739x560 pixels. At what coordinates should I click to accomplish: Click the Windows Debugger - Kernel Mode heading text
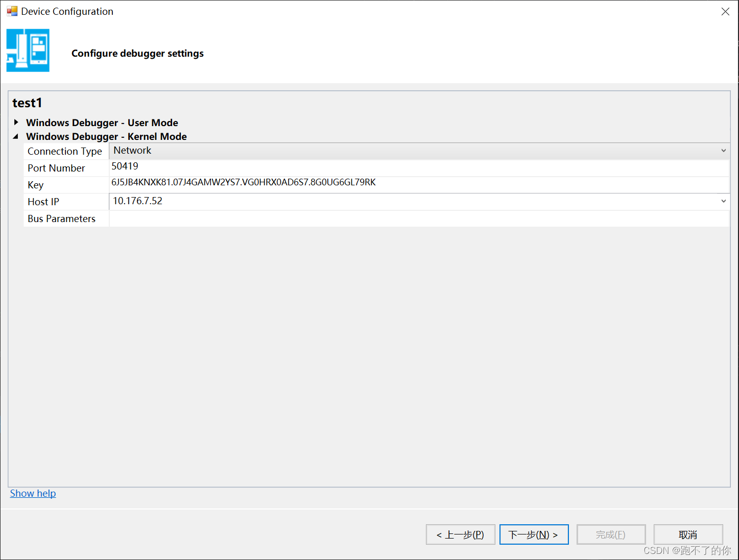point(106,136)
